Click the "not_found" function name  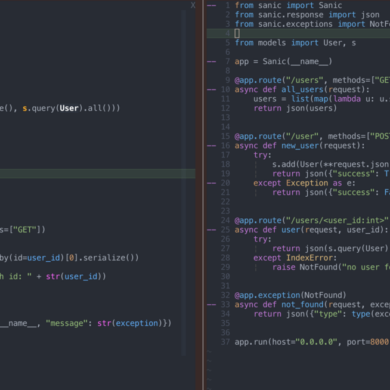tap(302, 304)
